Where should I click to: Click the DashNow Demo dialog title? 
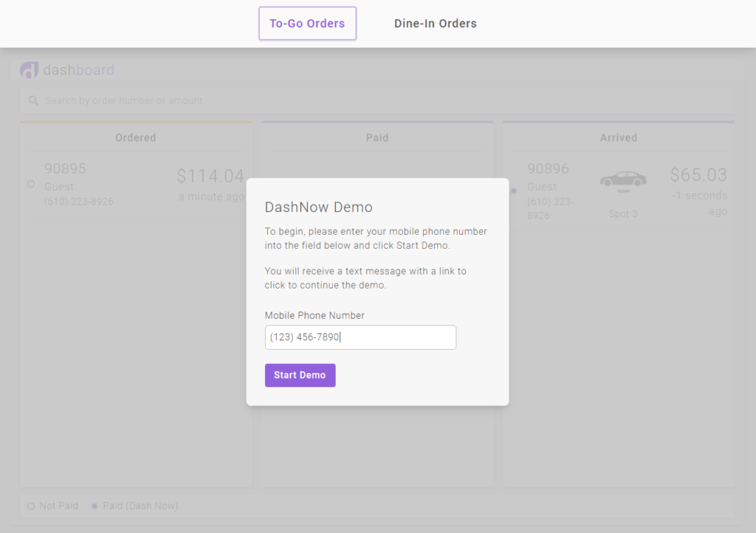point(319,207)
